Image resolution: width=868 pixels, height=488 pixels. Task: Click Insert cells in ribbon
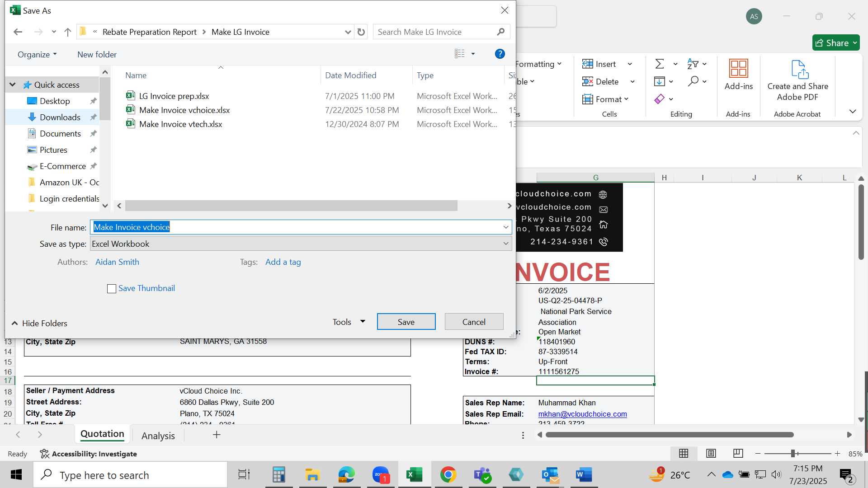click(599, 64)
